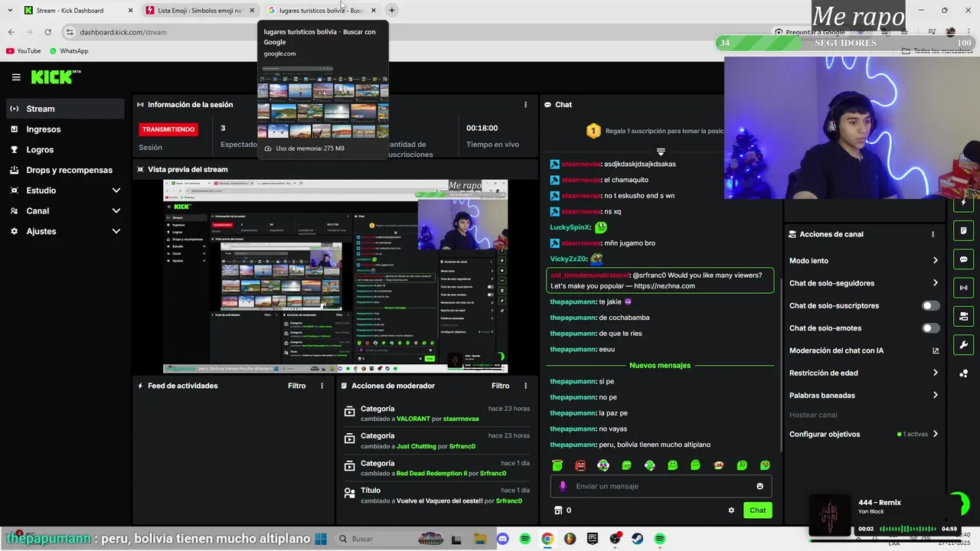Open the Stream section in the sidebar
Viewport: 980px width, 551px height.
[64, 109]
